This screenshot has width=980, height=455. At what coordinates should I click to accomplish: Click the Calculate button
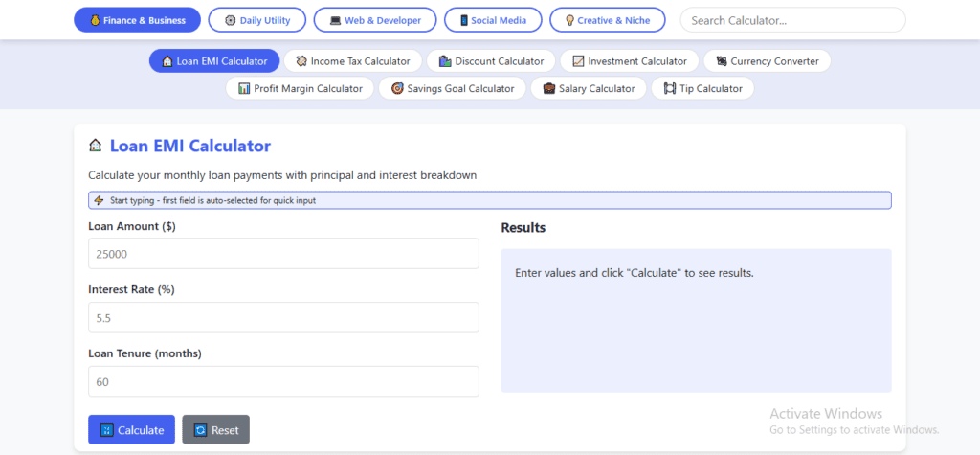[131, 429]
